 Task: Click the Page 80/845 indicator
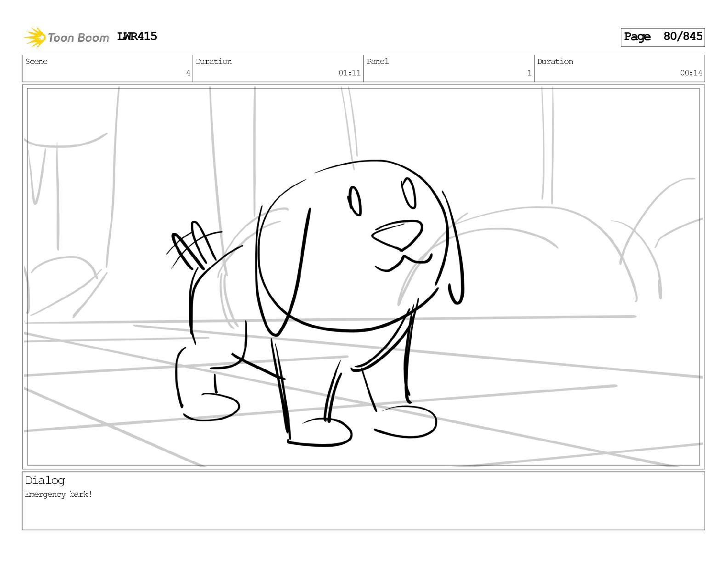pos(663,37)
